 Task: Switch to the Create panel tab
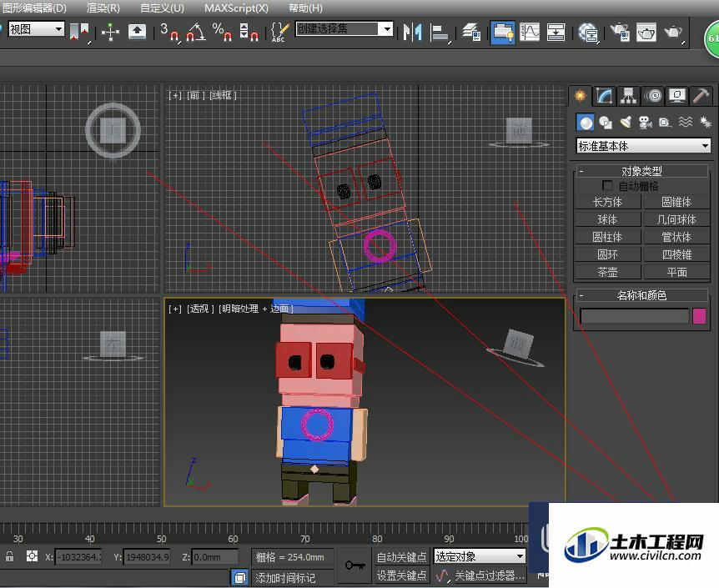pos(580,95)
